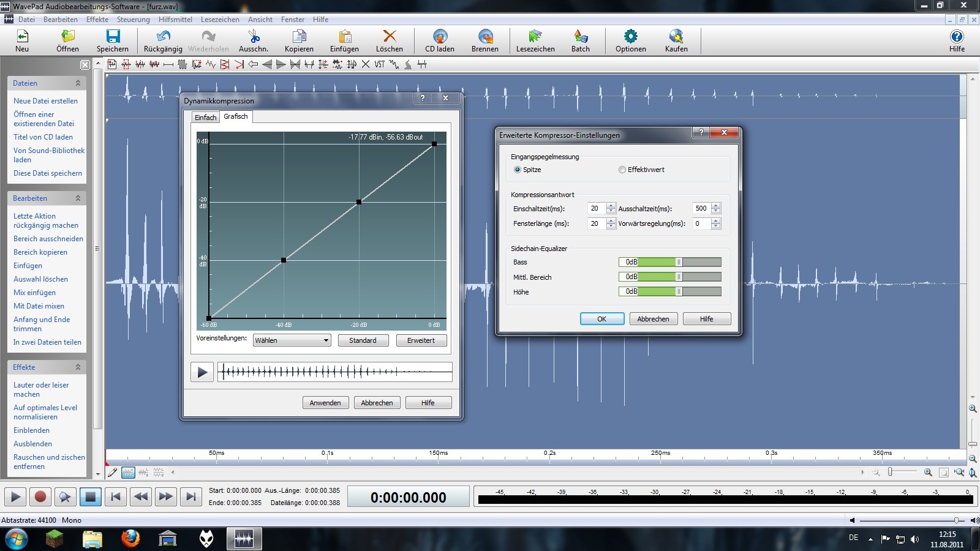
Task: Open Firefox from the taskbar
Action: (130, 539)
